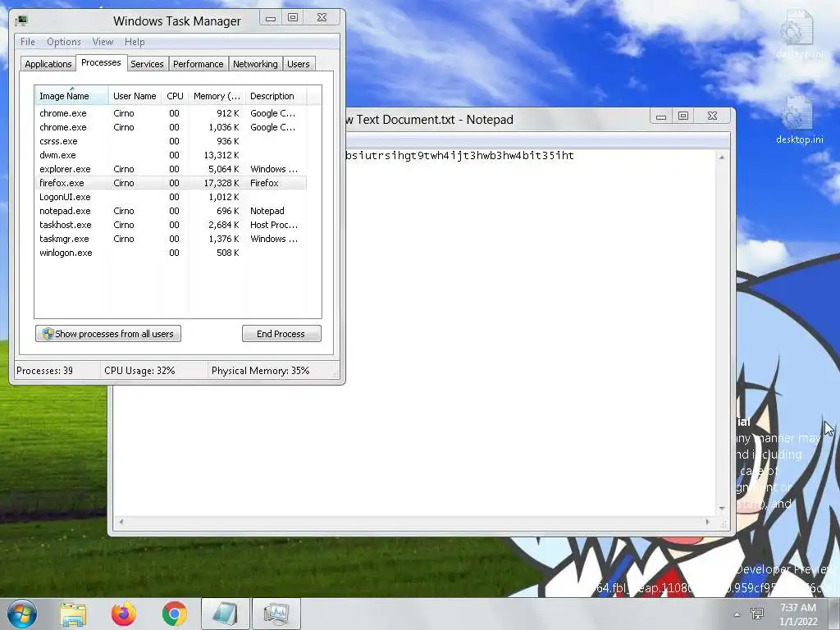Select the firefox.exe process
Image resolution: width=840 pixels, height=630 pixels.
(171, 183)
